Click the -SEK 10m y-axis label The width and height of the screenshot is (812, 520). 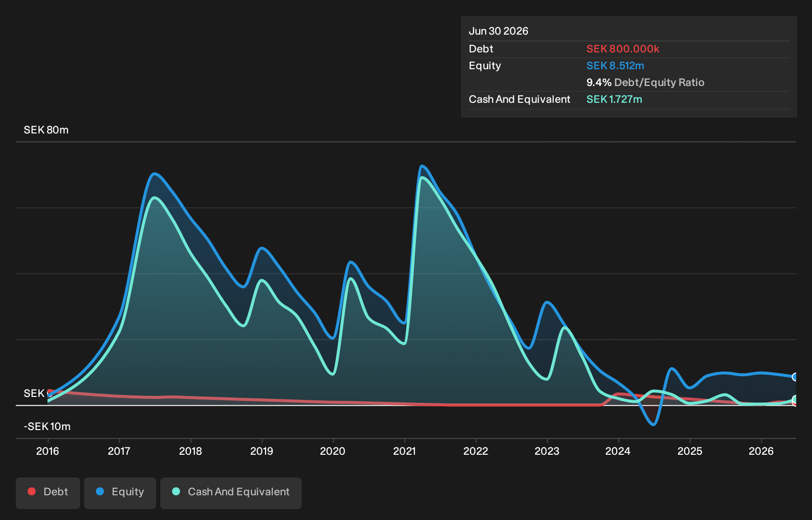47,427
